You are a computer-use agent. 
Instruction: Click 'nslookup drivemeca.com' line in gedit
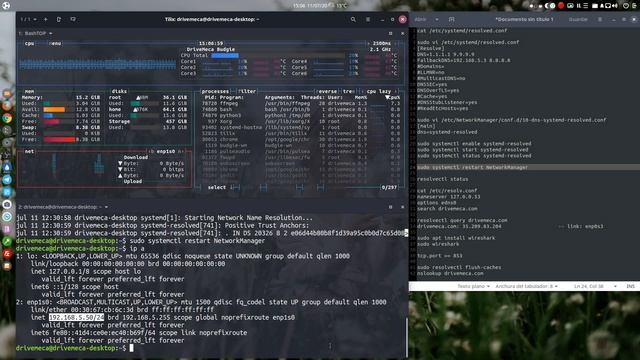[x=450, y=273]
